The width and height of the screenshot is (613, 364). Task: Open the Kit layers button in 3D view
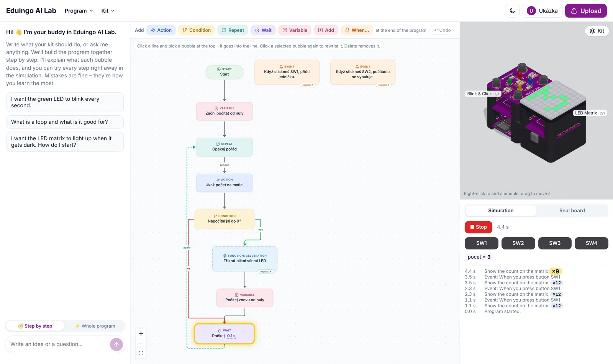[597, 31]
